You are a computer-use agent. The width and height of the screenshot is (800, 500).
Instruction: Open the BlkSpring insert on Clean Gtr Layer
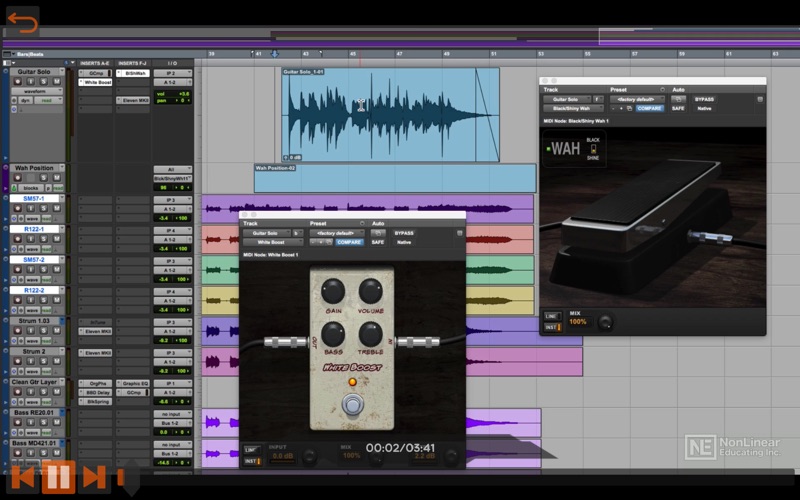(95, 402)
